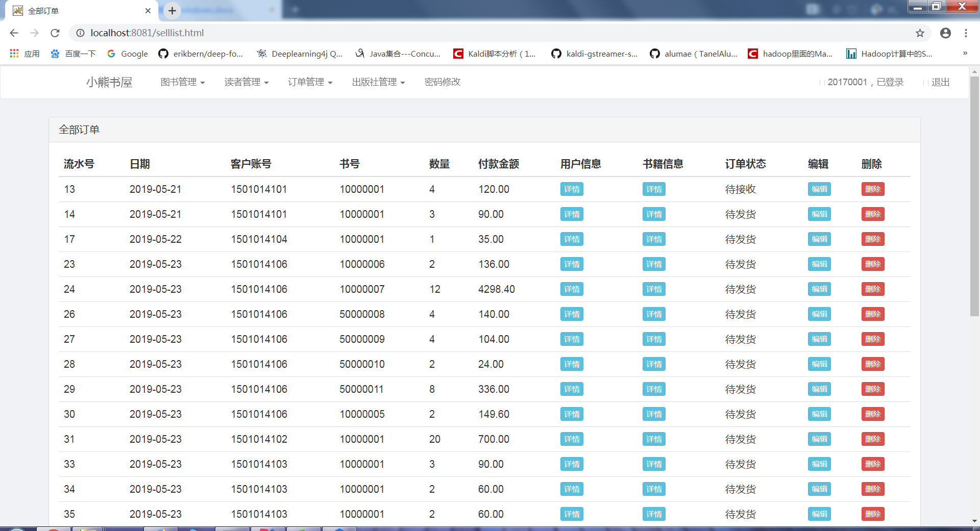Edit order 27 with 编辑 button
Viewport: 980px width, 531px height.
click(819, 339)
